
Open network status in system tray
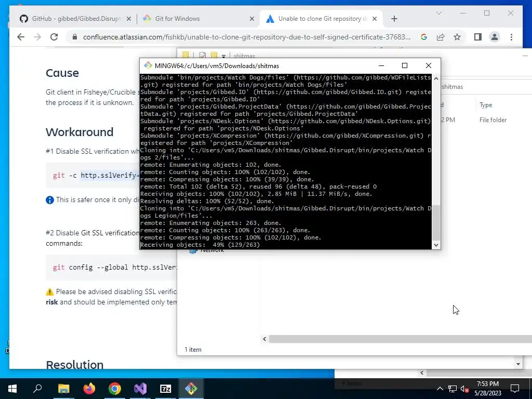pyautogui.click(x=453, y=389)
